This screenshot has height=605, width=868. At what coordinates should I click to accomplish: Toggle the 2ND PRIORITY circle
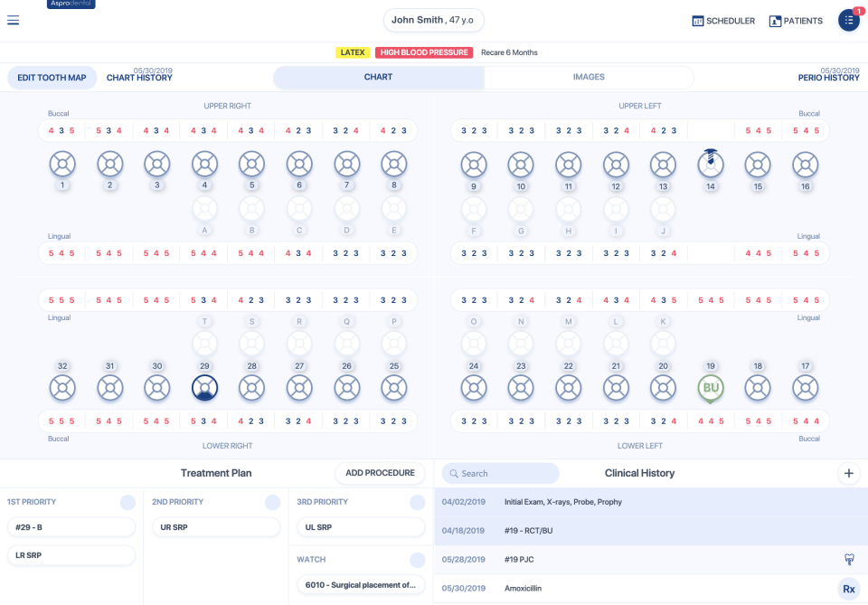273,501
